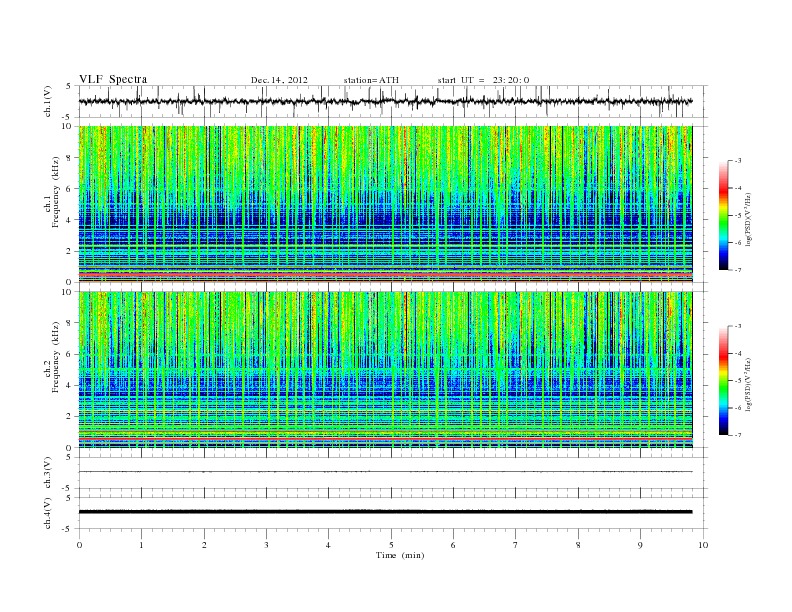The image size is (792, 612).
Task: Click the "8" minute tick on time axis
Action: coord(578,545)
